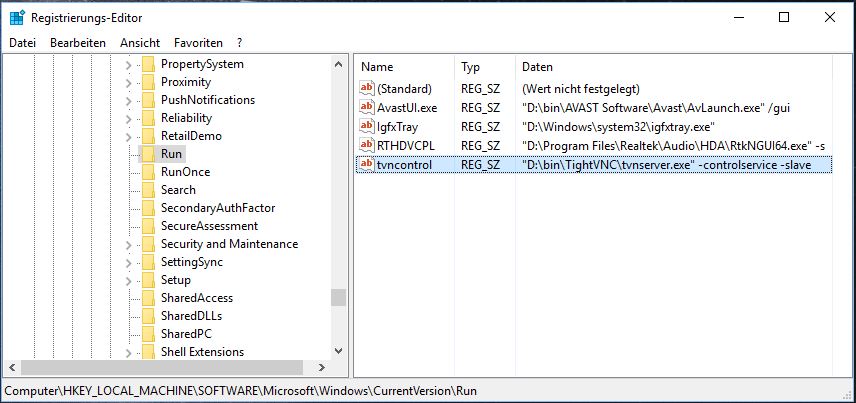
Task: Click the folder icon for the Run key
Action: [148, 154]
